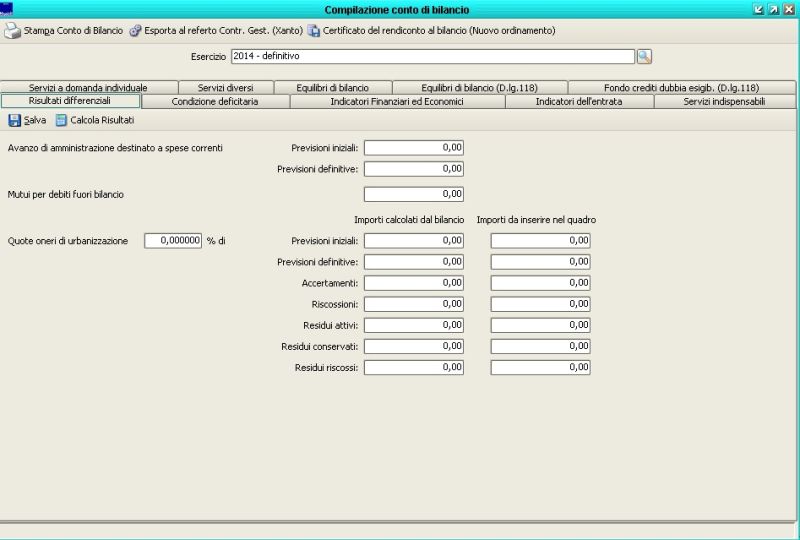800x540 pixels.
Task: Open the Esercizio search lookup icon
Action: (644, 57)
